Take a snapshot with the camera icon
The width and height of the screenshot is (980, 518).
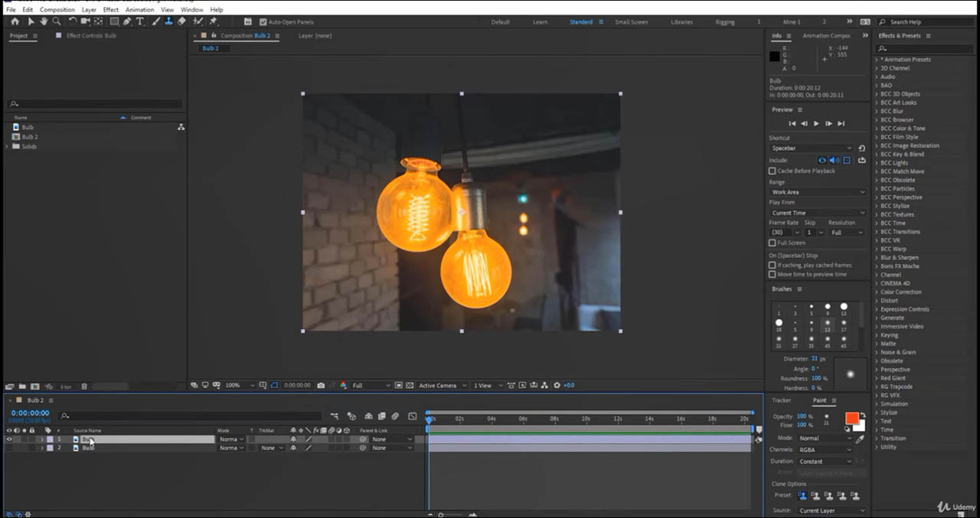click(321, 386)
